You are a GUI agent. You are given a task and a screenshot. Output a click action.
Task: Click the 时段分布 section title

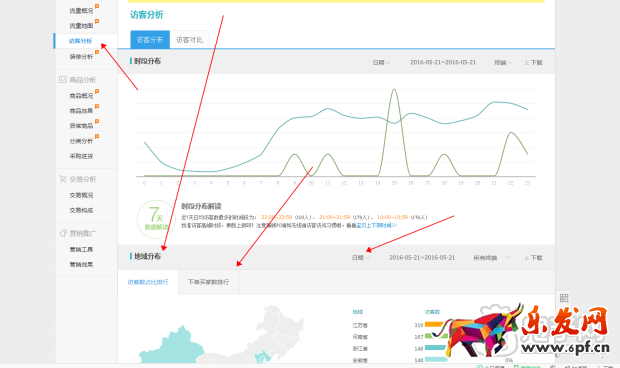147,61
